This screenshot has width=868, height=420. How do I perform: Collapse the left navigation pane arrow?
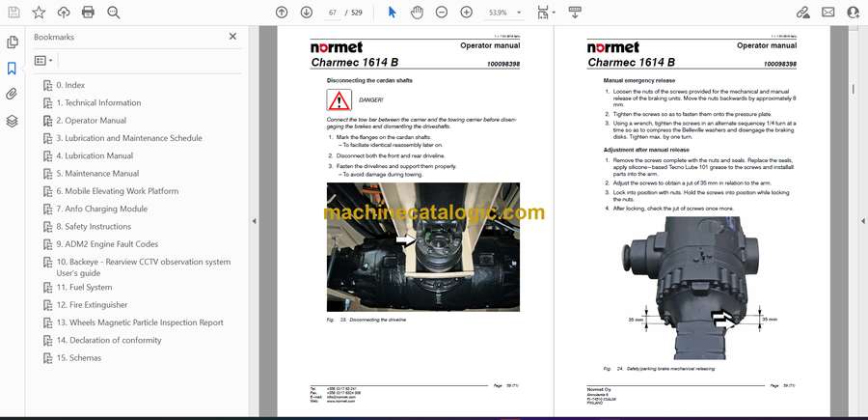[x=254, y=221]
